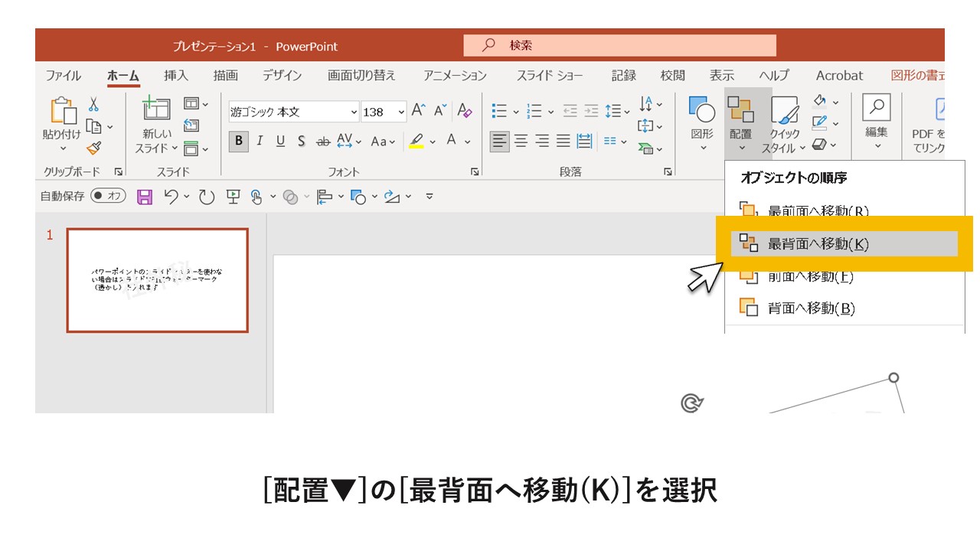
Task: Click the Undo icon
Action: point(172,196)
